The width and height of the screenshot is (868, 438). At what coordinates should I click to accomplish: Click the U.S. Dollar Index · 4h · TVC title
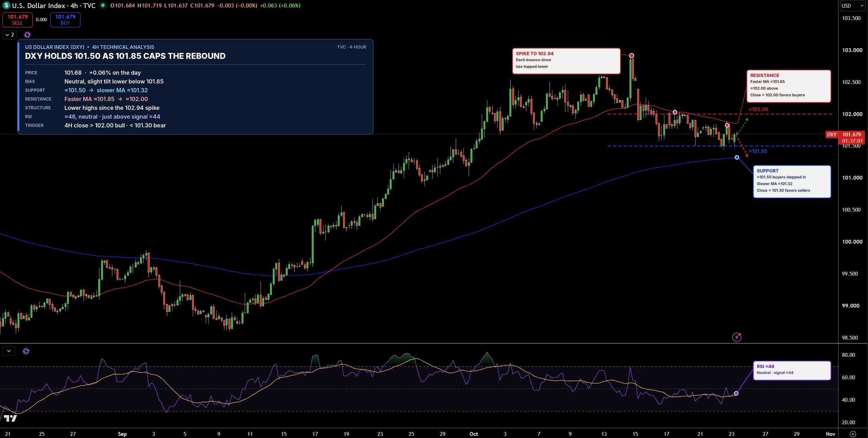[x=54, y=6]
